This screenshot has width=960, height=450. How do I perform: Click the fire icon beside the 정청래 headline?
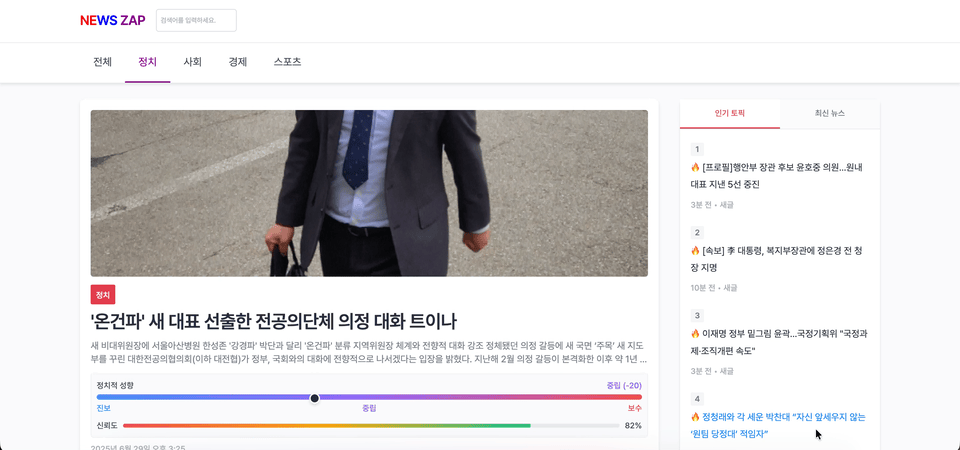coord(695,417)
